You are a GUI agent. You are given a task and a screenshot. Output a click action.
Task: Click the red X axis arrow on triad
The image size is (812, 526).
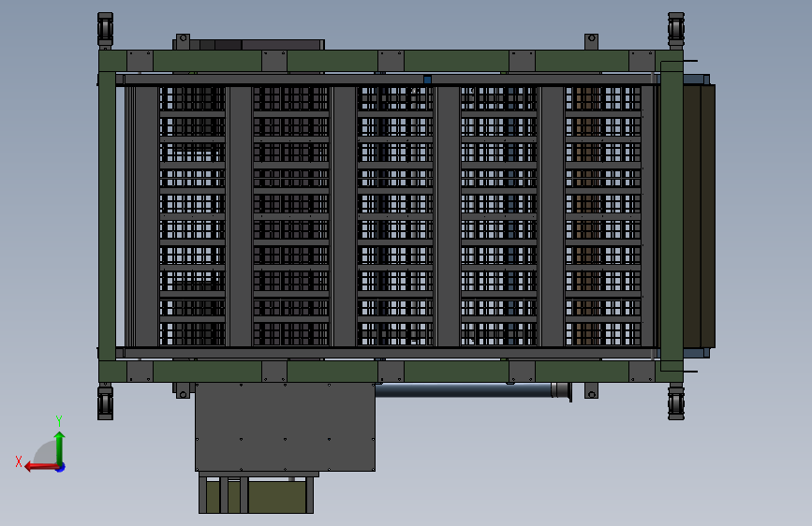[41, 467]
